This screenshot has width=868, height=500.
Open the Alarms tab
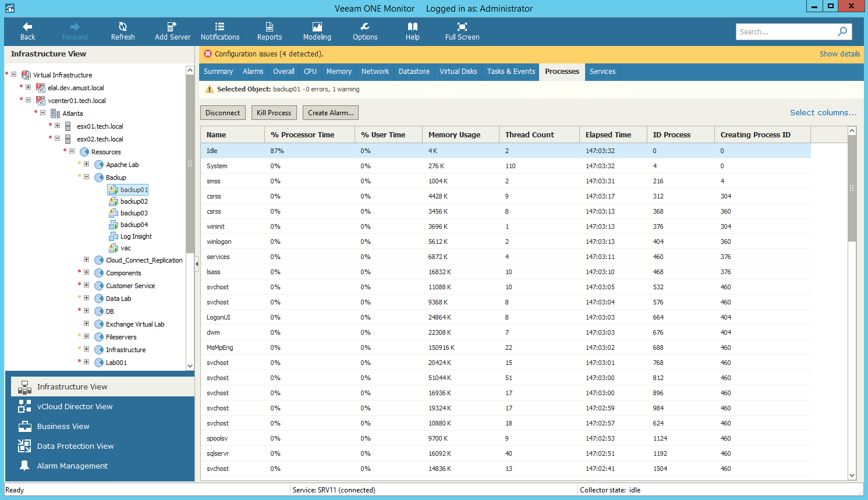click(253, 72)
